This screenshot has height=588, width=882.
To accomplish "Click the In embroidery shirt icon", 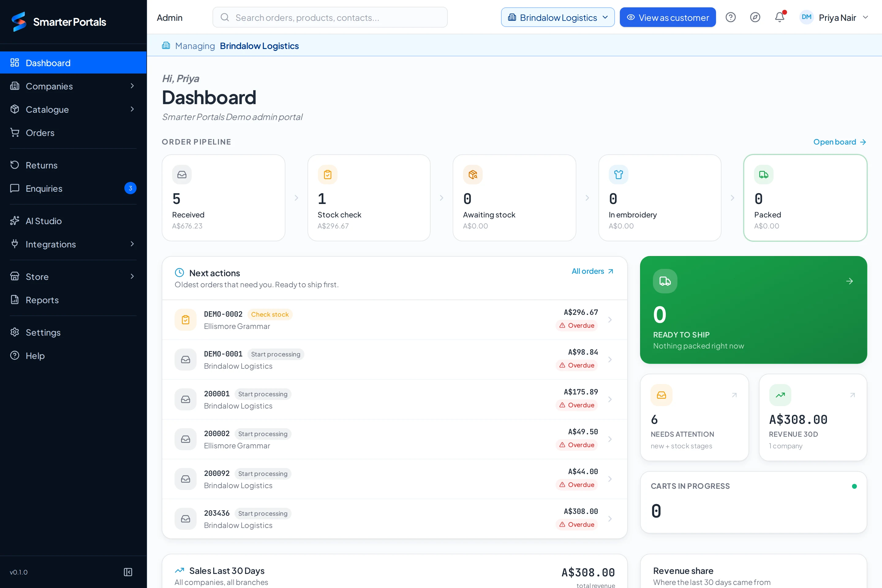I will [618, 174].
